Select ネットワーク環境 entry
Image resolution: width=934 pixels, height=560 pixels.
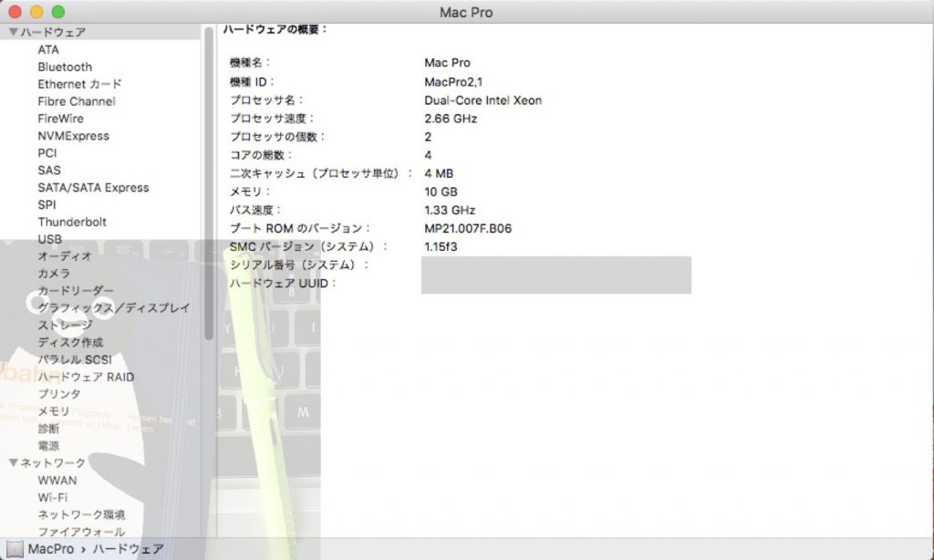point(81,514)
